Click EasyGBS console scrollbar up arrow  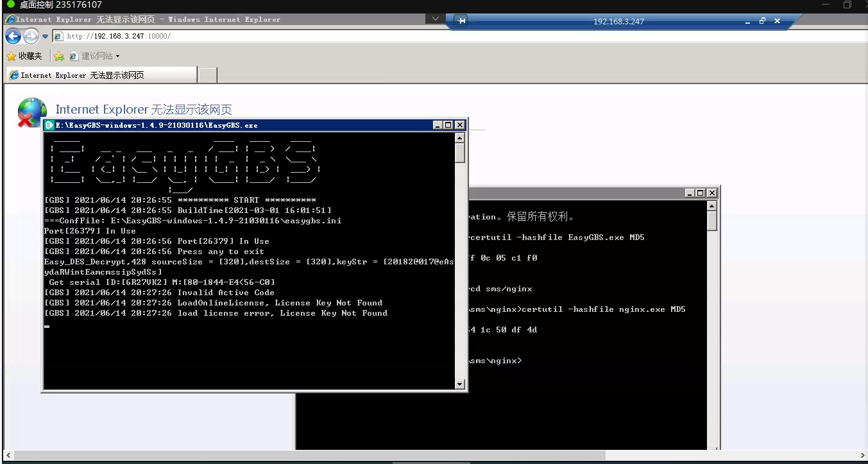click(x=460, y=137)
